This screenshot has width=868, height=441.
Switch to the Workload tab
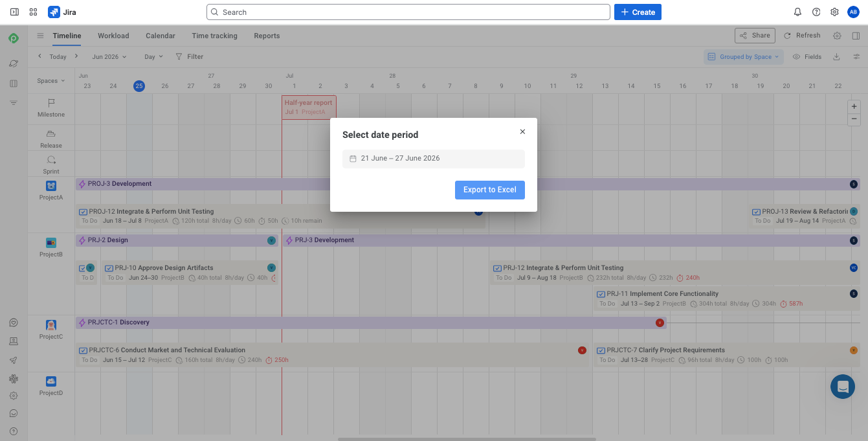click(113, 36)
